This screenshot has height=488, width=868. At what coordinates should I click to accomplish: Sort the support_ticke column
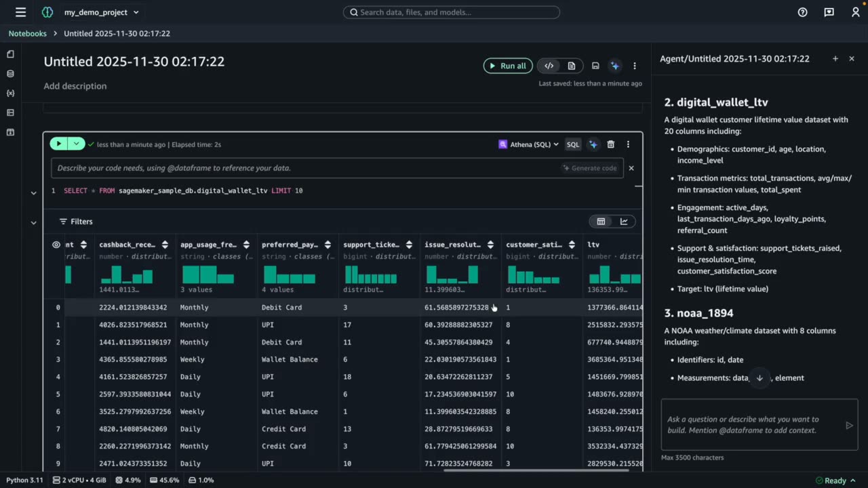pos(409,245)
